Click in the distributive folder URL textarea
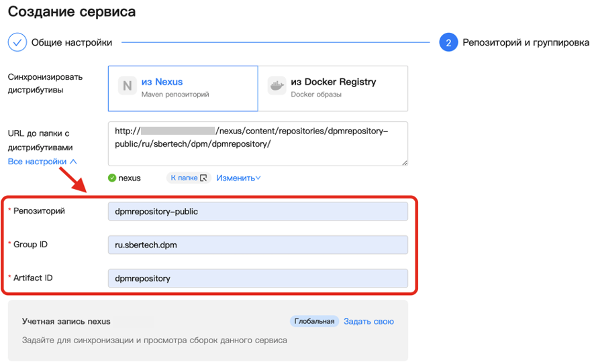 coord(257,143)
